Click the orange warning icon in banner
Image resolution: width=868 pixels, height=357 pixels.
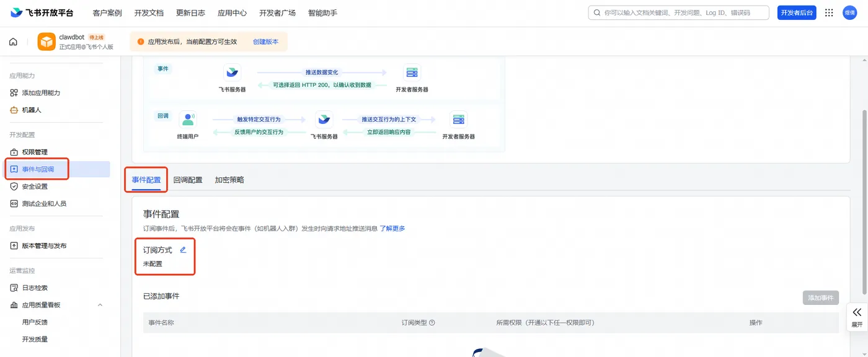(x=141, y=42)
